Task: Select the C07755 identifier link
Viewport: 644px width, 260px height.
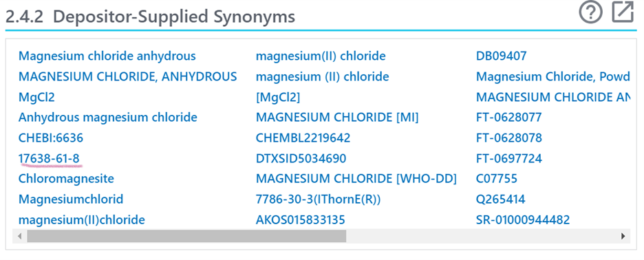Action: [497, 179]
